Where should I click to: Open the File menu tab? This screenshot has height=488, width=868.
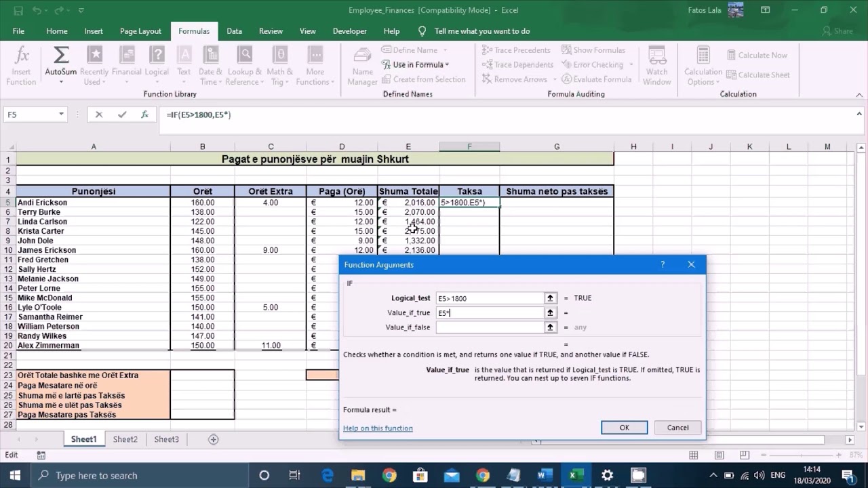(18, 31)
